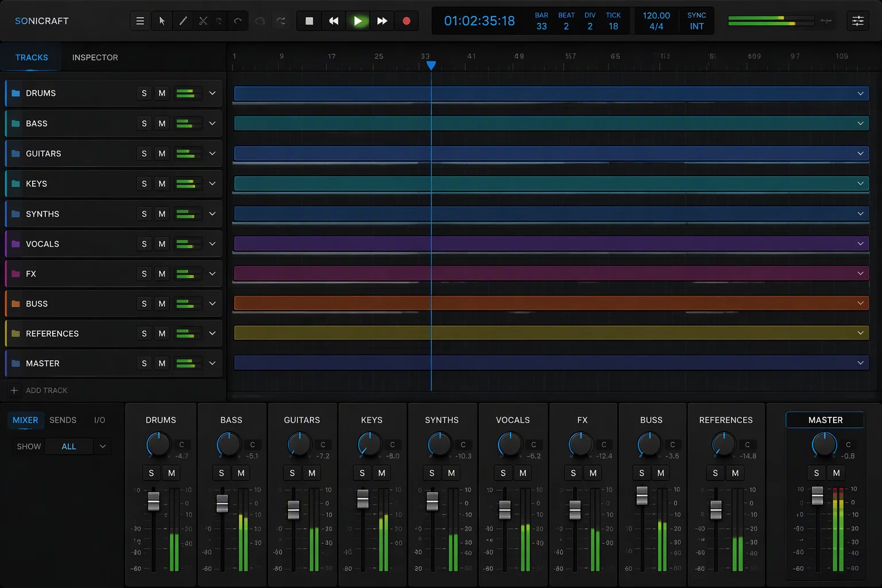Select the pointer arrow tool
The width and height of the screenshot is (882, 588).
[x=162, y=21]
